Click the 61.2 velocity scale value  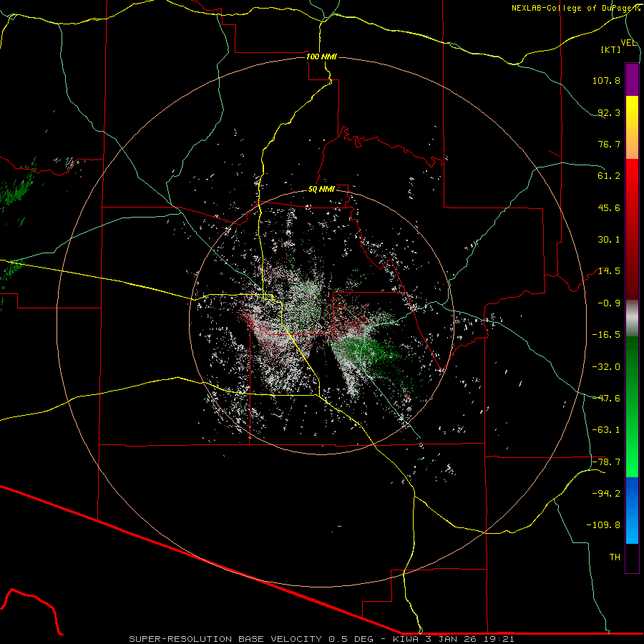(609, 176)
